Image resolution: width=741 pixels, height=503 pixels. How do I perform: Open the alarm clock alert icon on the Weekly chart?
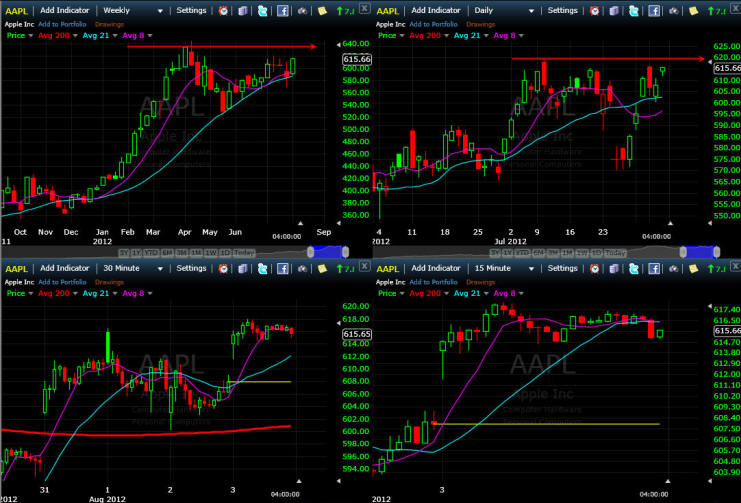tap(224, 10)
